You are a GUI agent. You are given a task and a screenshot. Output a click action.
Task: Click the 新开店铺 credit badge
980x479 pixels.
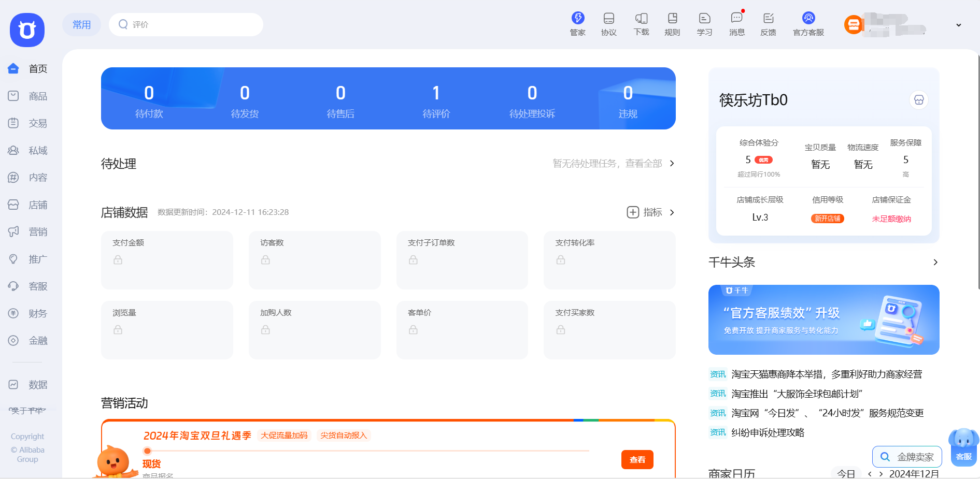click(x=828, y=219)
